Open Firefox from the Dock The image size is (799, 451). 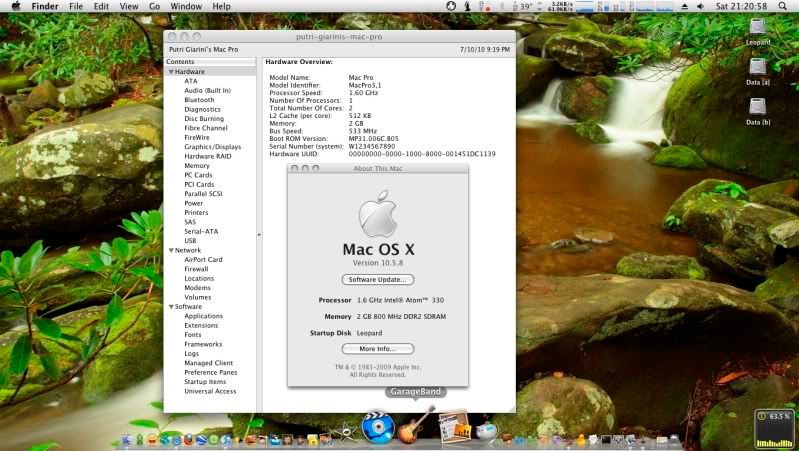click(188, 439)
